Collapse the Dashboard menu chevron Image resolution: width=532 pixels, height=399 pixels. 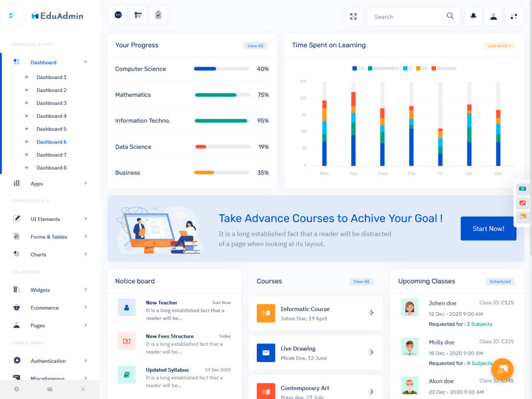[x=85, y=62]
